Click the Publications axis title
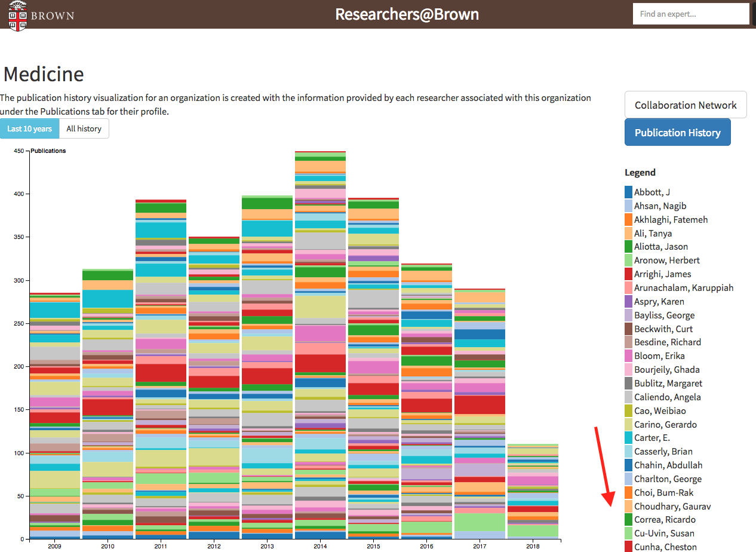This screenshot has height=552, width=756. [48, 151]
